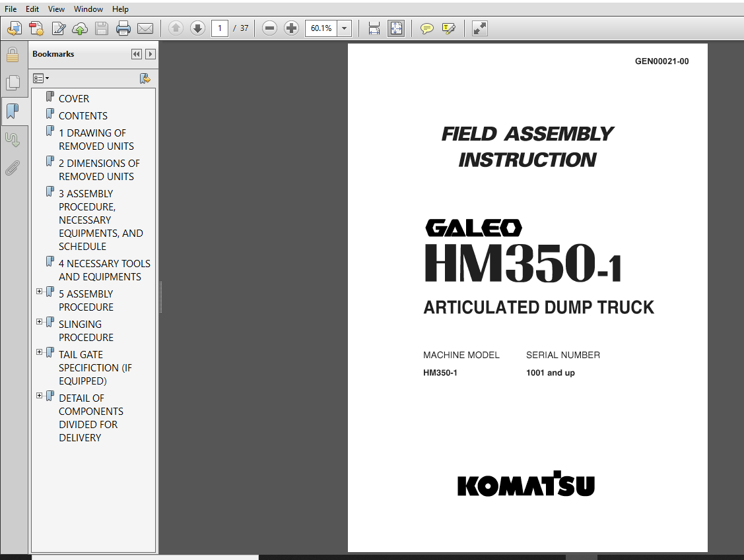Expand the 5 ASSEMBLY PROCEDURE bookmark
Image resolution: width=744 pixels, height=560 pixels.
coord(40,292)
